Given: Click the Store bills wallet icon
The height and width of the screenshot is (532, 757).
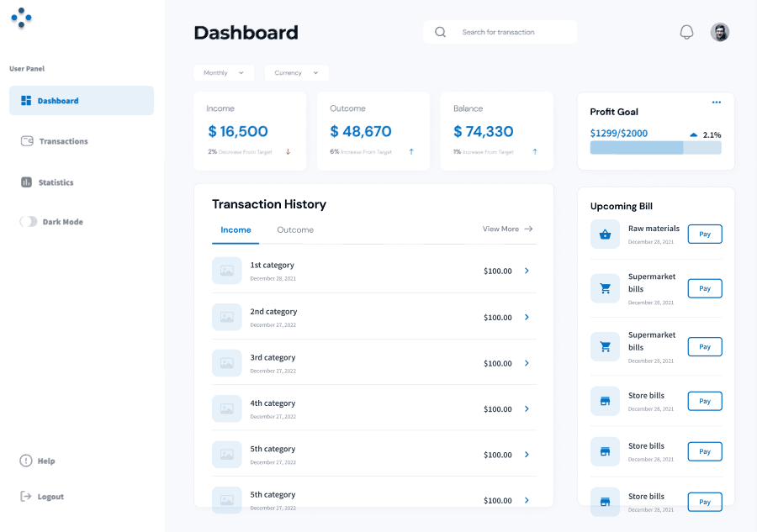Looking at the screenshot, I should tap(605, 401).
